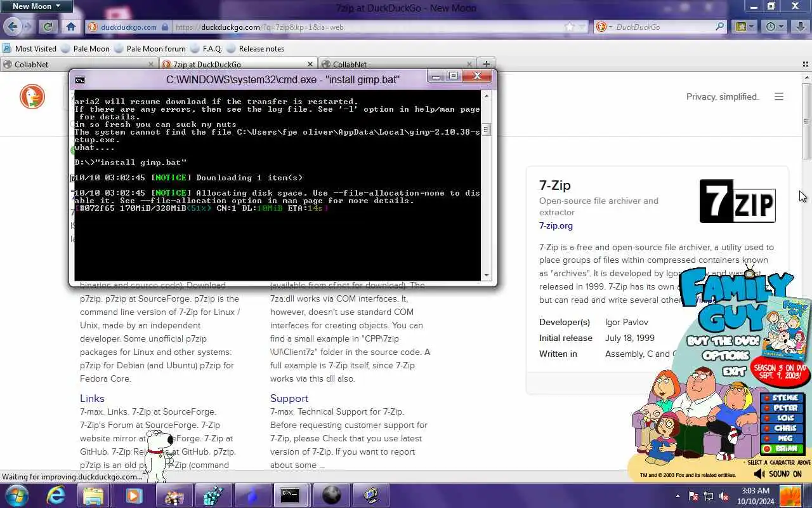Click the search magnifier in search bar
This screenshot has width=812, height=508.
(720, 27)
